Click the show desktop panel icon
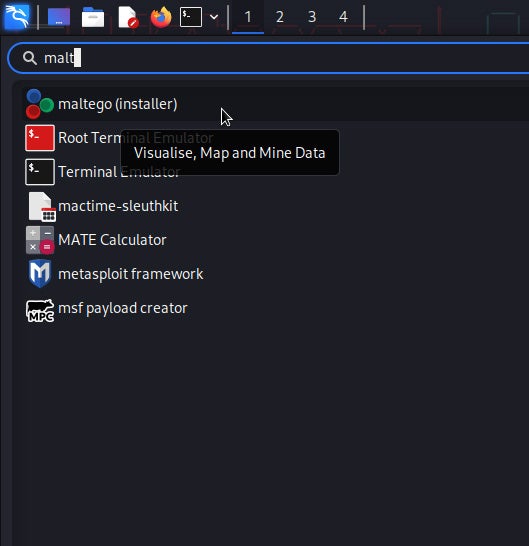Viewport: 529px width, 546px height. tap(59, 17)
